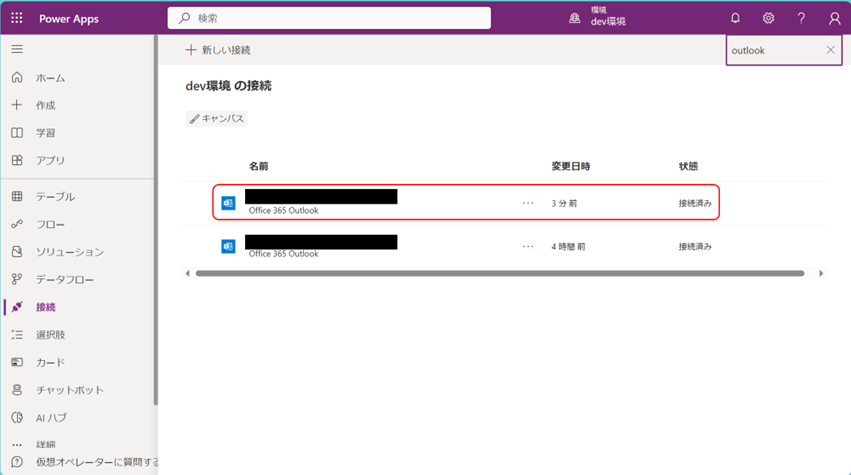
Task: Collapse the left navigation hamburger menu
Action: [x=17, y=49]
